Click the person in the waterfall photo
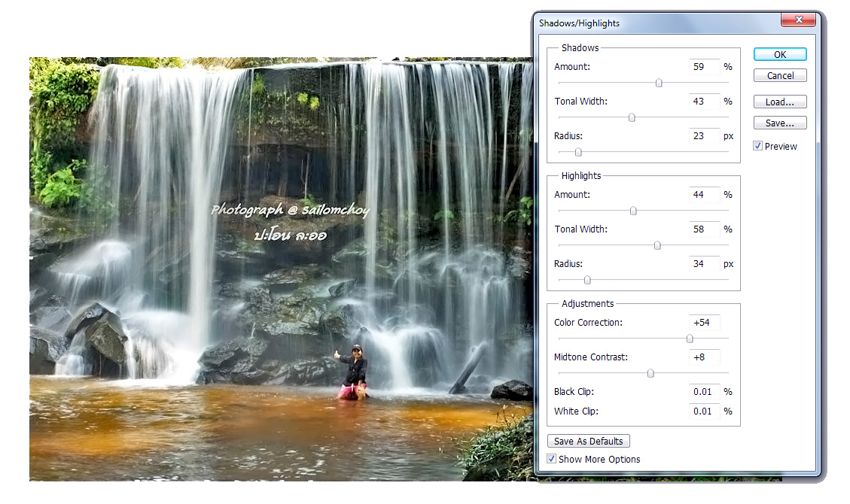The image size is (850, 504). 354,372
